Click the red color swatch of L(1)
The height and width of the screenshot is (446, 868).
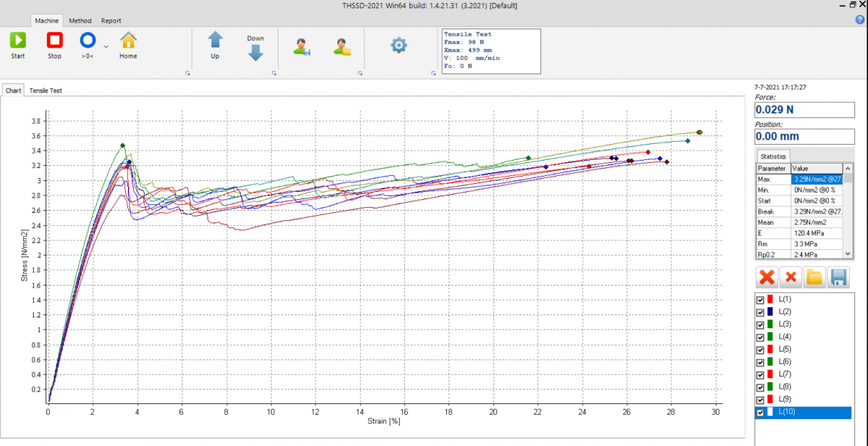tap(770, 300)
